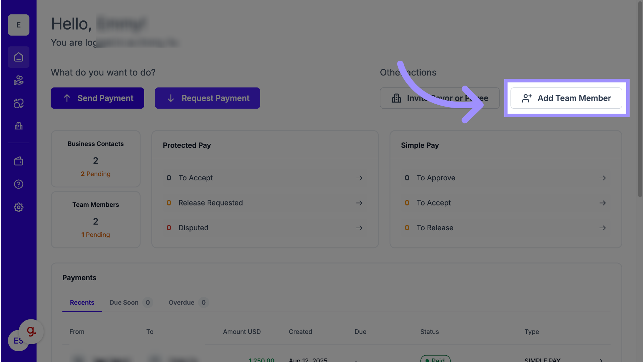Open the business building sidebar icon
Screen dimensions: 644x362
[18, 126]
